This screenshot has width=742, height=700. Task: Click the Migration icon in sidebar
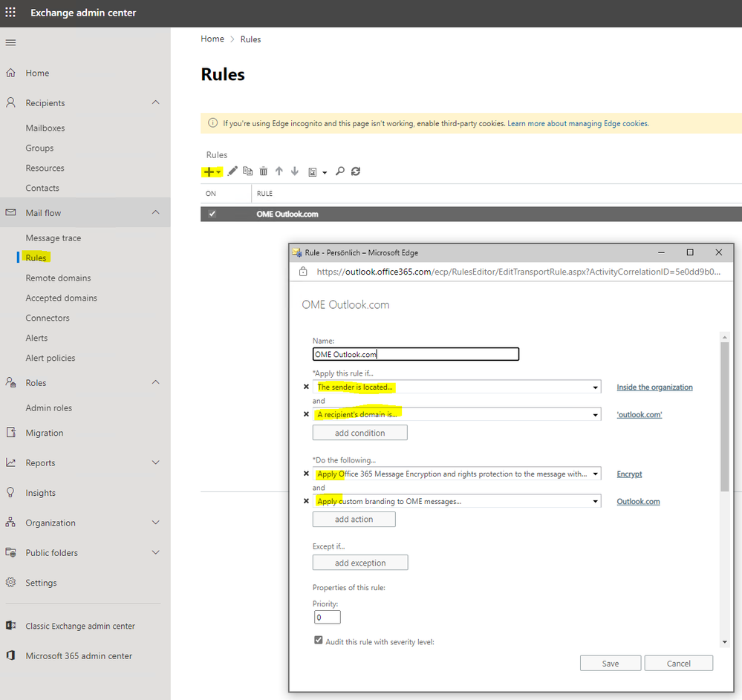coord(10,432)
